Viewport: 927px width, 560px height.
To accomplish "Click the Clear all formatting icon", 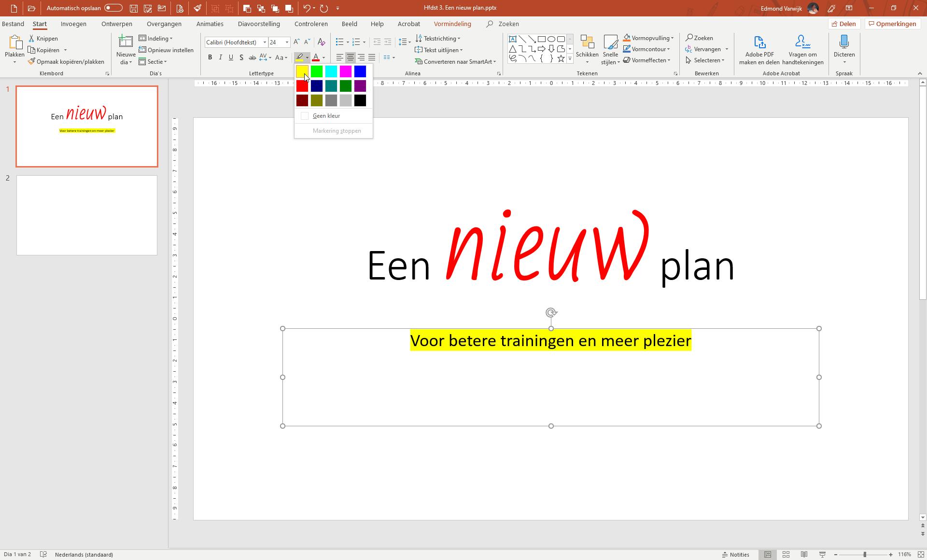I will tap(321, 42).
